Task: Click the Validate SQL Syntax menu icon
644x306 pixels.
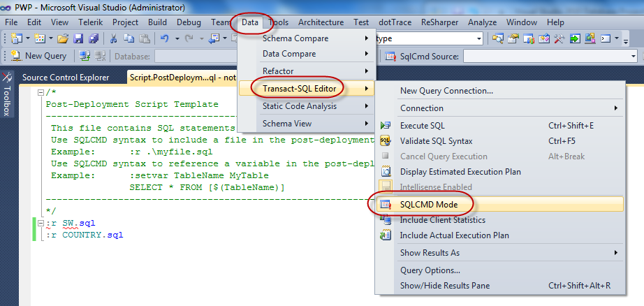Action: point(386,141)
